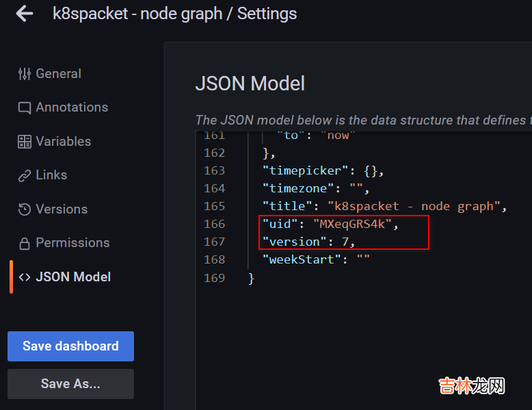Click the Versions history icon
The image size is (532, 410).
point(25,209)
